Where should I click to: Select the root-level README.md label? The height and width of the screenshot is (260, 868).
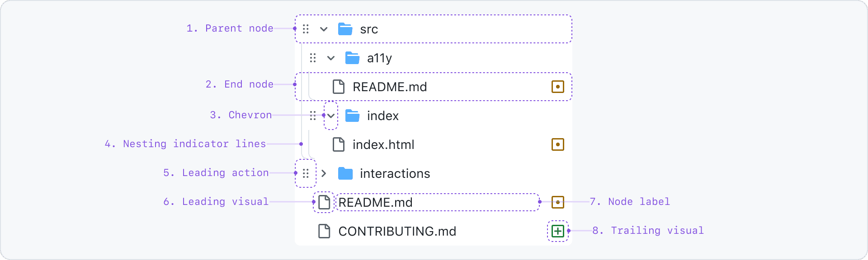(375, 202)
